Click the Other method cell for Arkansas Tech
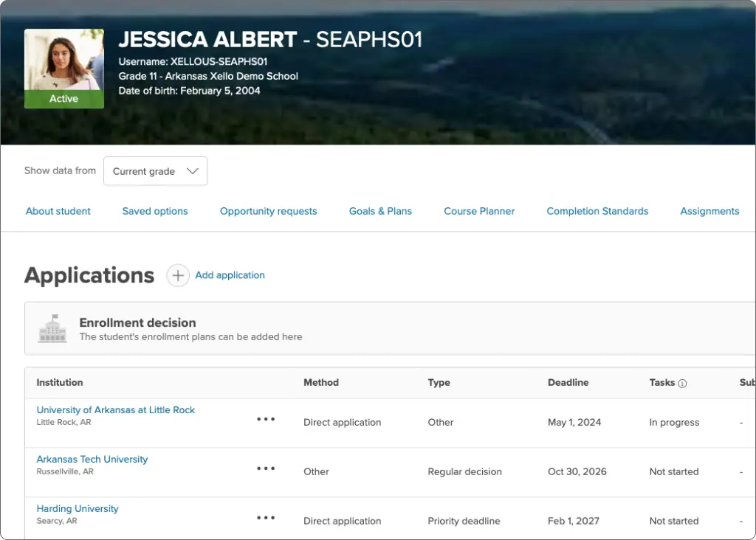756x540 pixels. point(316,471)
